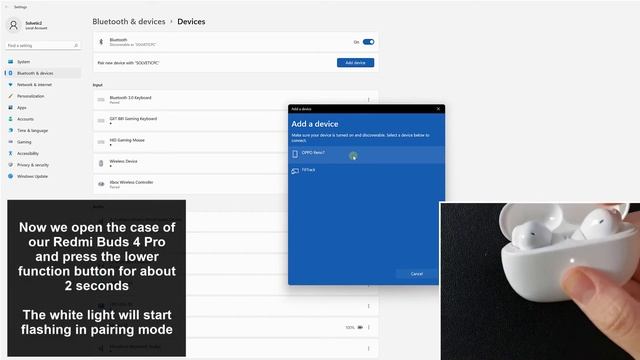Click the search magnifier icon
Viewport: 640px width, 360px height.
pos(76,45)
